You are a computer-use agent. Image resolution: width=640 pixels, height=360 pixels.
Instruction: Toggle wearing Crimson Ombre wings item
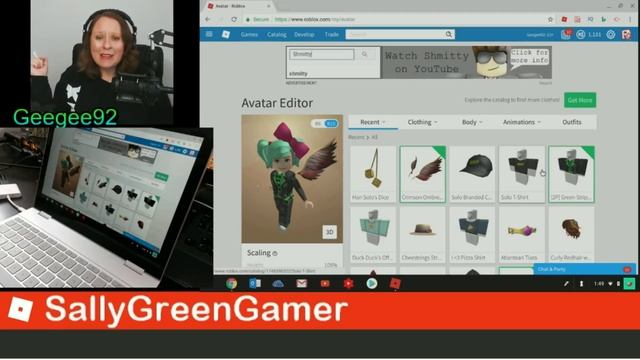[x=422, y=174]
